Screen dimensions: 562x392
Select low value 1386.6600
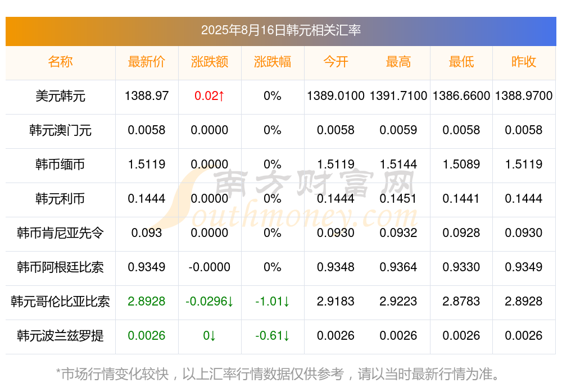pyautogui.click(x=461, y=96)
